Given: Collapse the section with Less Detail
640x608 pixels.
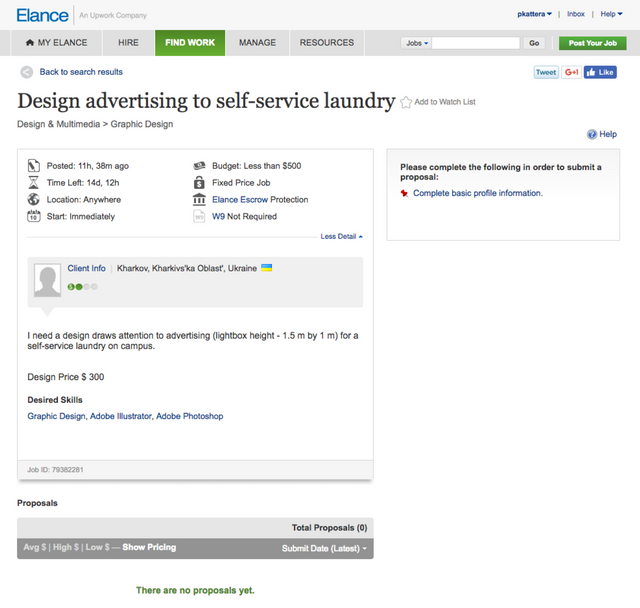Looking at the screenshot, I should 341,236.
